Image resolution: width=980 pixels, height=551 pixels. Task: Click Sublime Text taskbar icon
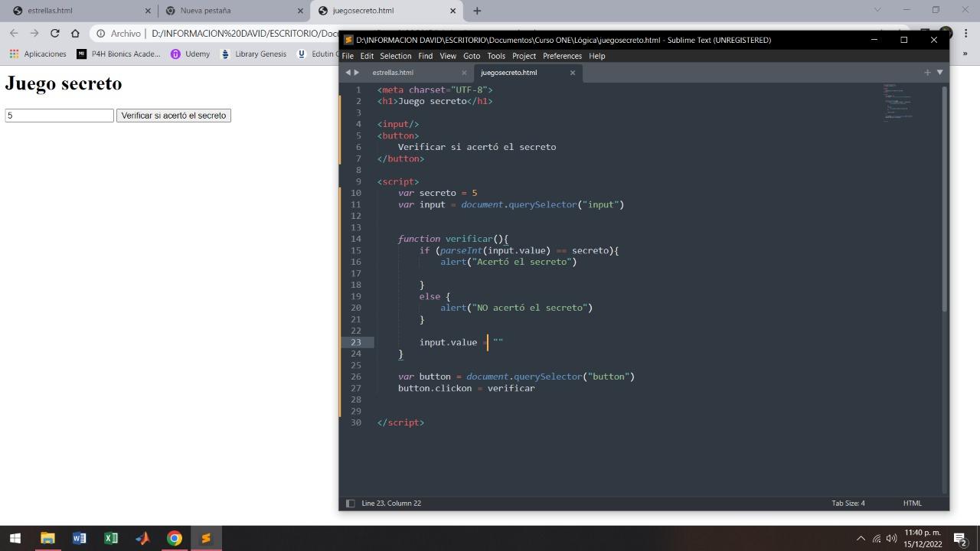coord(206,538)
